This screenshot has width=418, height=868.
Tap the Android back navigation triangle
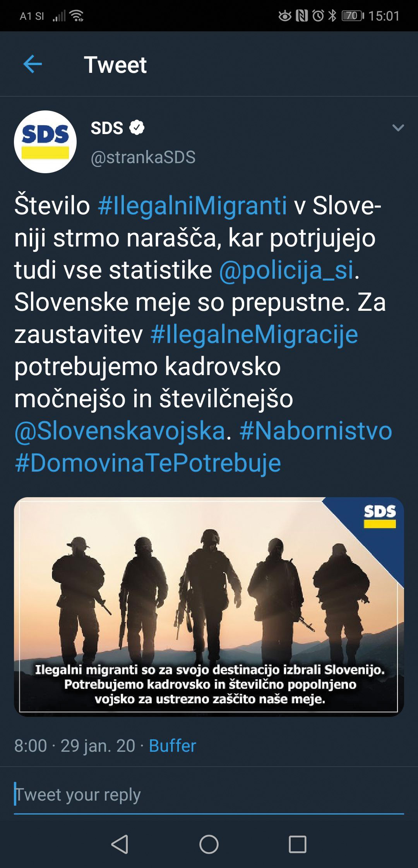120,844
